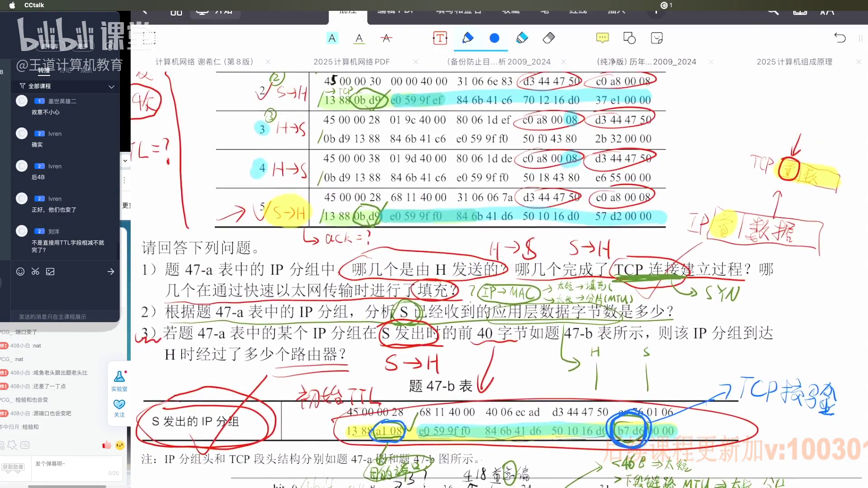Open the shapes insertion tool
The image size is (868, 488).
pyautogui.click(x=629, y=38)
